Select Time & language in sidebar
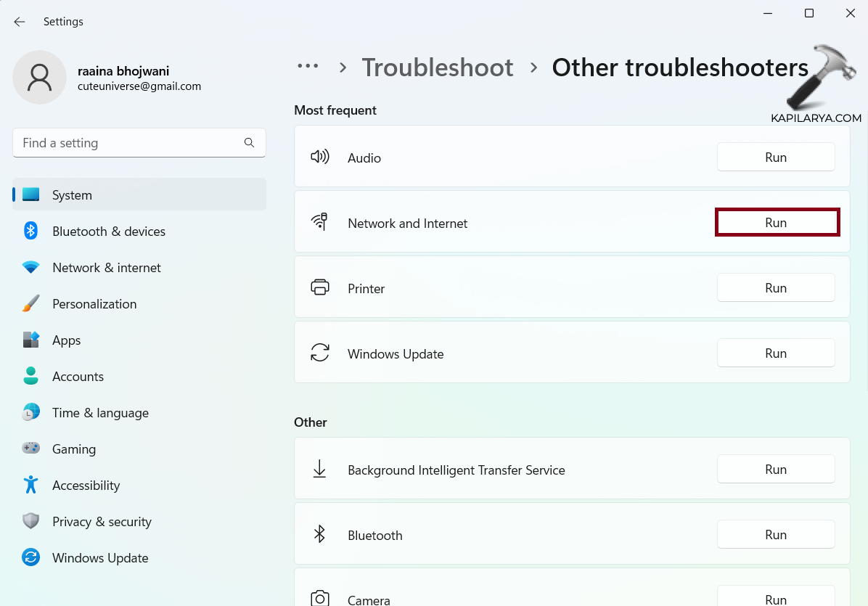The height and width of the screenshot is (606, 868). pos(100,413)
